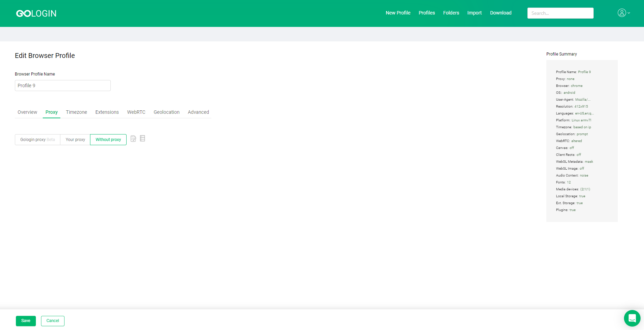The image size is (644, 330).
Task: Click the Cancel button
Action: (x=52, y=321)
